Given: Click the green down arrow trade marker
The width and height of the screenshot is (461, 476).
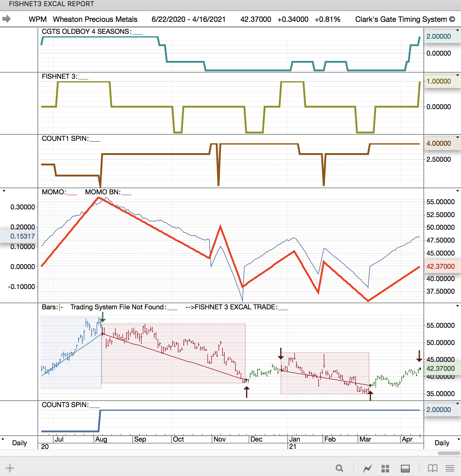Looking at the screenshot, I should point(103,317).
